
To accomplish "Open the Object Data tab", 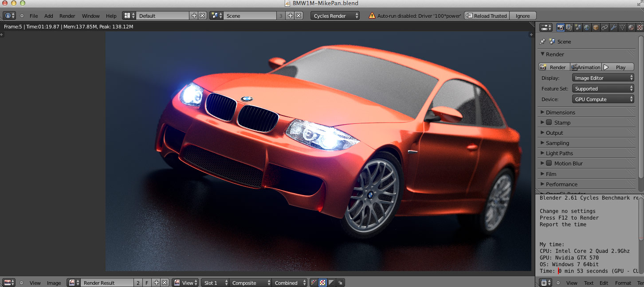I will point(622,28).
